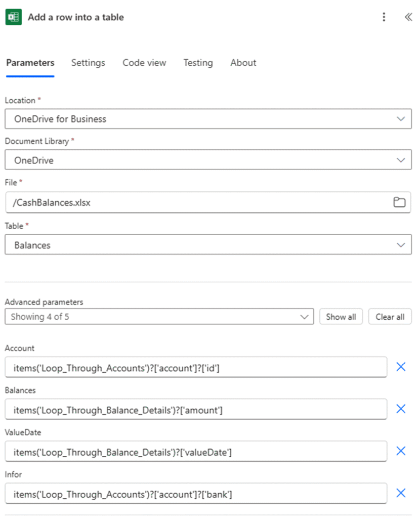
Task: Open file picker folder icon for CashBalances.xlsx
Action: pyautogui.click(x=400, y=202)
